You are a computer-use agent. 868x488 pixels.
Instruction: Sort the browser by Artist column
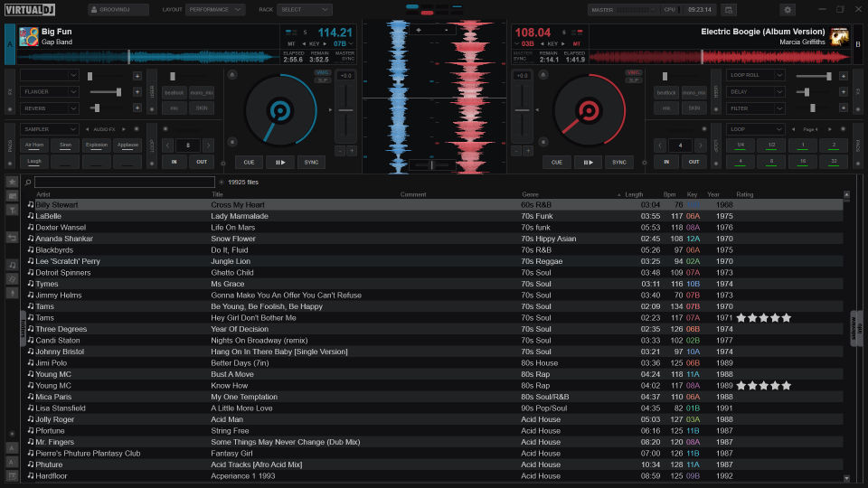(x=43, y=195)
